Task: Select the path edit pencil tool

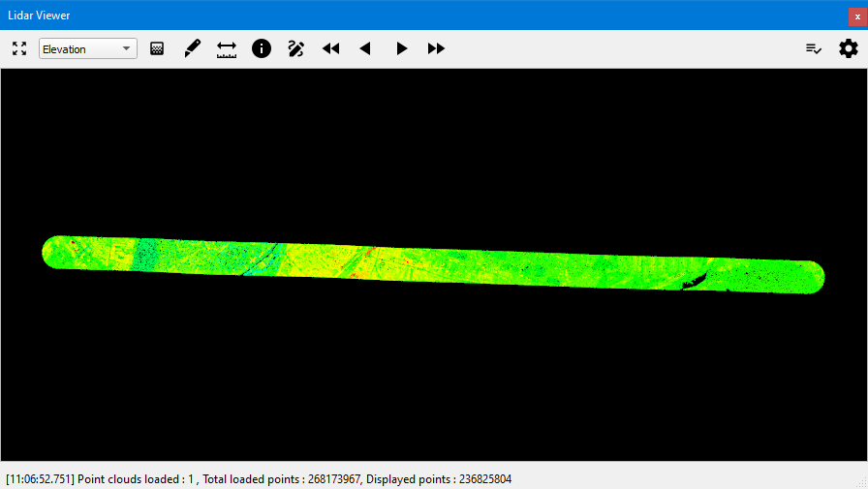Action: tap(296, 48)
